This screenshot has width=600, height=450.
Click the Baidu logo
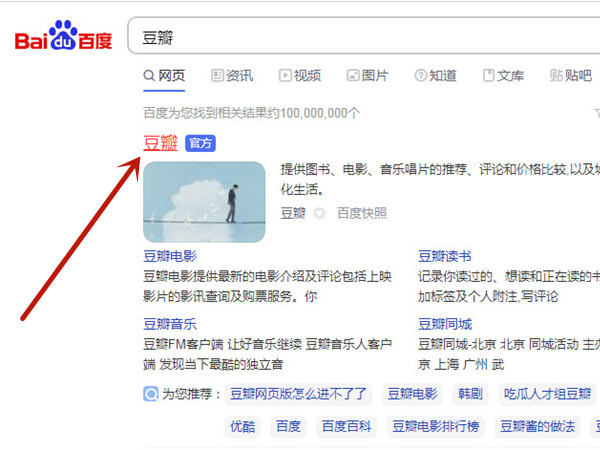(x=62, y=39)
